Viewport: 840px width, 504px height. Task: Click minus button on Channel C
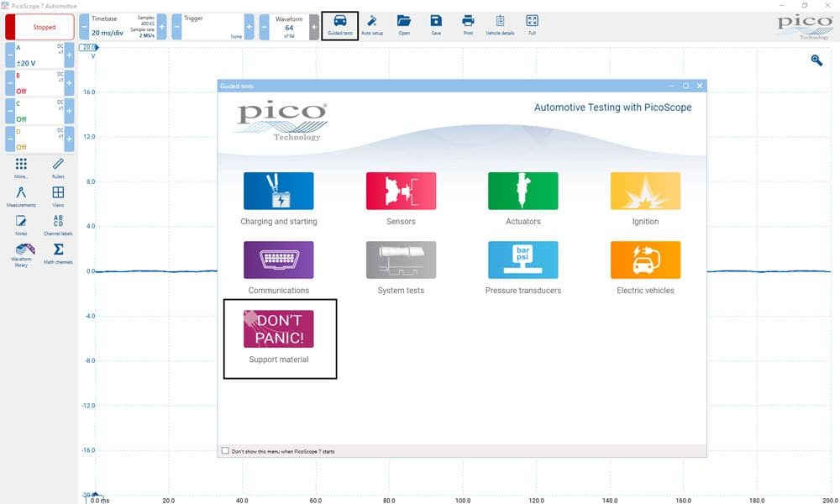tap(9, 111)
